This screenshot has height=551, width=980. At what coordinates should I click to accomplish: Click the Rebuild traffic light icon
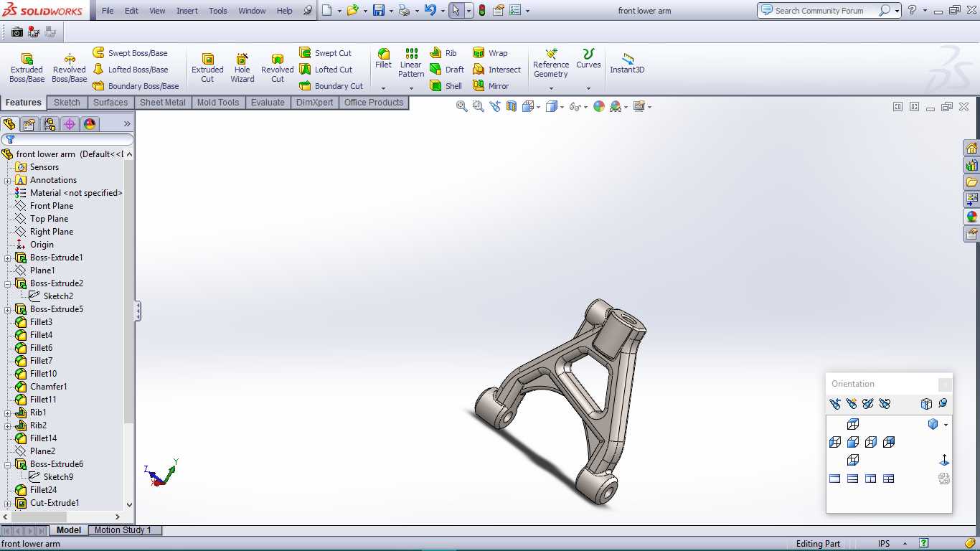(x=482, y=11)
